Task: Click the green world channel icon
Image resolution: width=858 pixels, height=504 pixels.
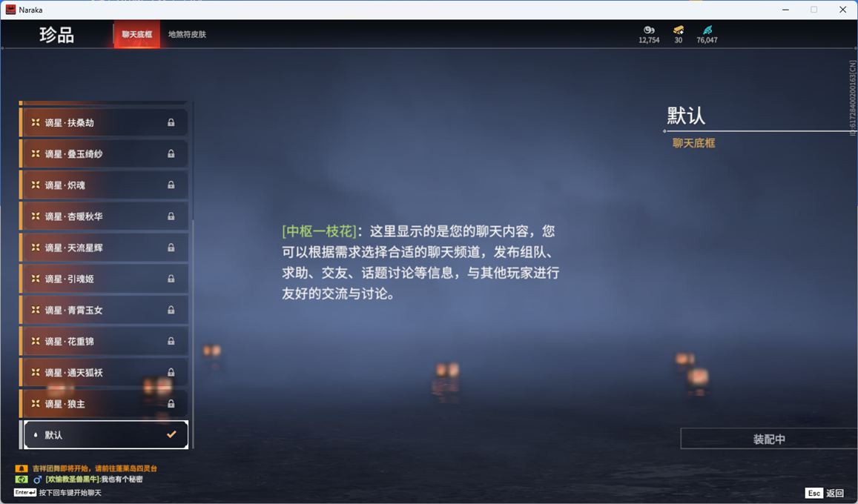Action: pos(22,480)
